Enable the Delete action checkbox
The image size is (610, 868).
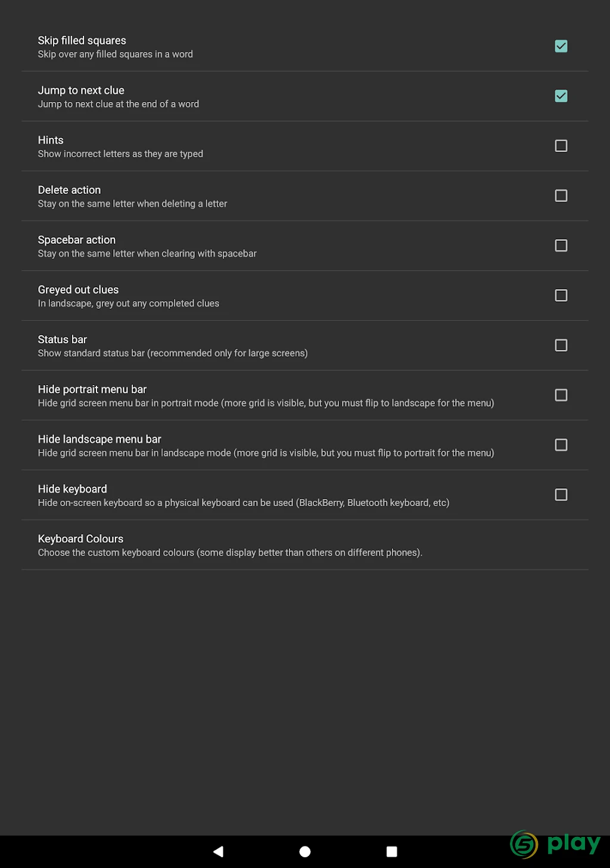tap(561, 196)
